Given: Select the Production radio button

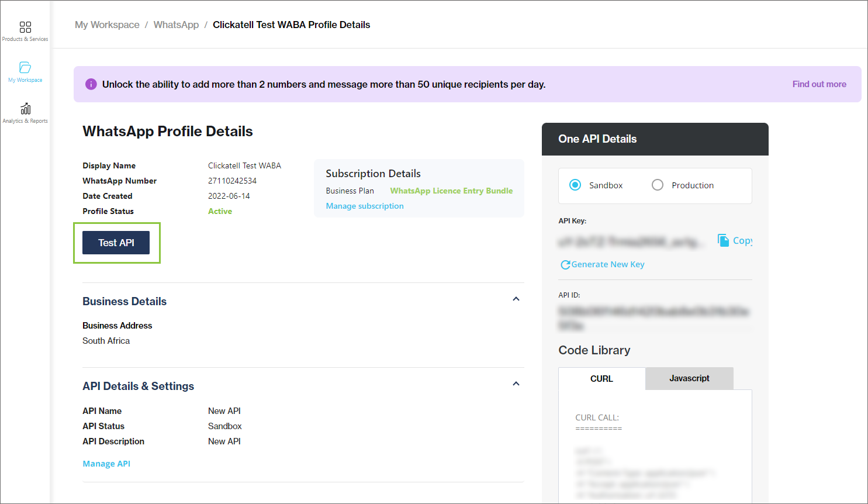Looking at the screenshot, I should click(x=658, y=185).
